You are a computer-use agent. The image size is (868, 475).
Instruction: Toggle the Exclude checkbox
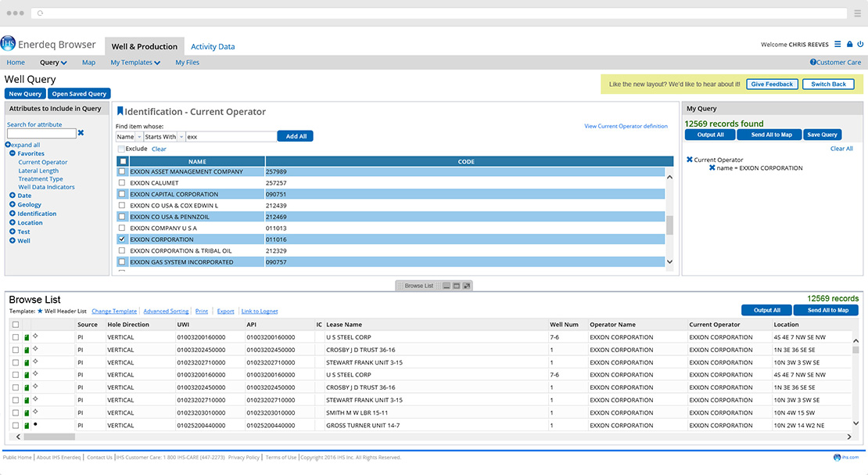pyautogui.click(x=120, y=149)
